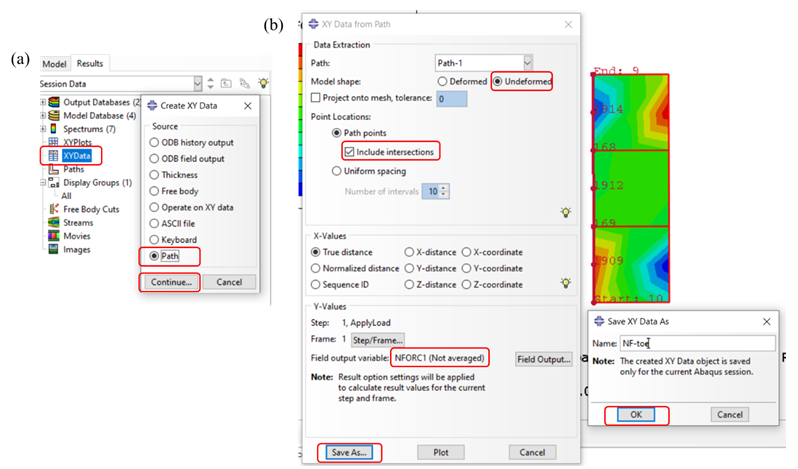Screen dimensions: 798x469
Task: Switch to the Results tab
Action: (90, 64)
